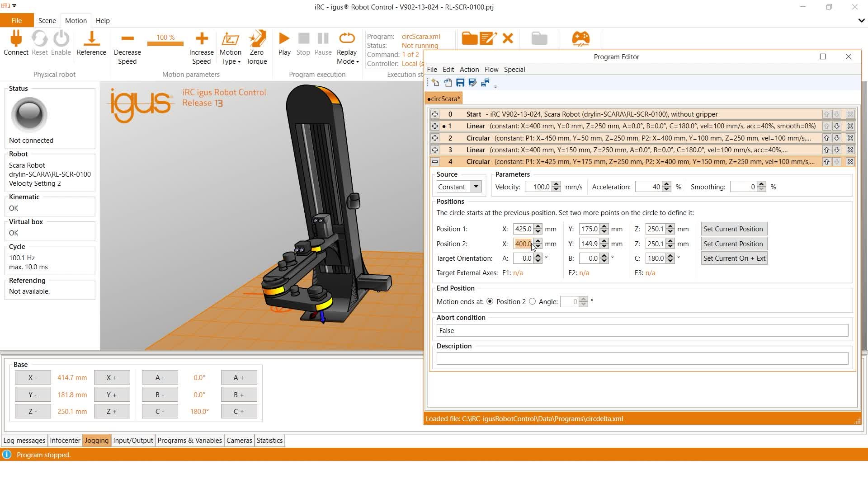Expand command 0 Start row
This screenshot has height=488, width=868.
[x=435, y=114]
